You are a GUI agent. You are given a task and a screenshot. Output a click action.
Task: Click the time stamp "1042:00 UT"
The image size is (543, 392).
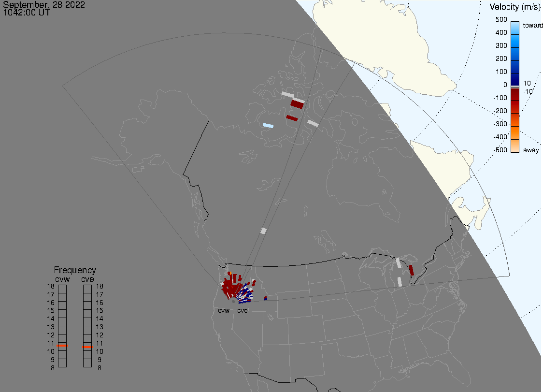coord(27,13)
